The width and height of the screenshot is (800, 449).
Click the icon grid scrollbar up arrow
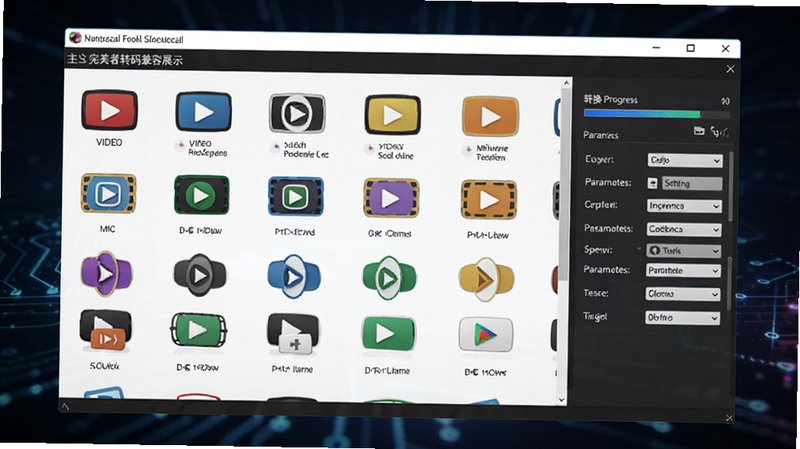566,83
